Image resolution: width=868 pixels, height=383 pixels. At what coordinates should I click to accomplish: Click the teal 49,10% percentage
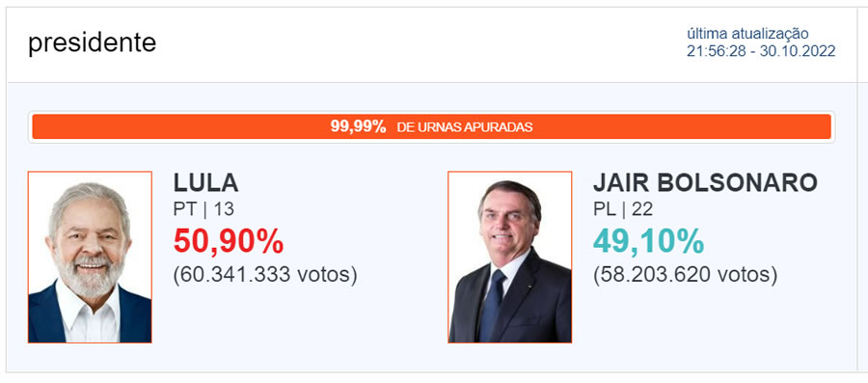649,242
